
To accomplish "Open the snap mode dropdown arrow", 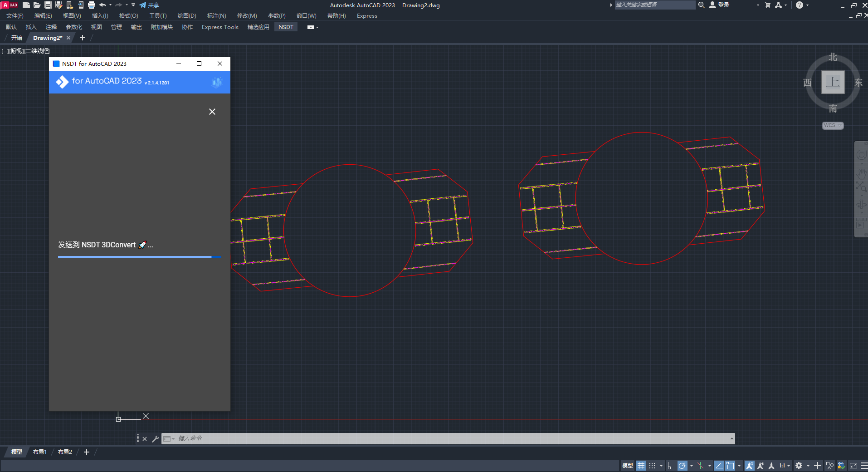I will [661, 465].
